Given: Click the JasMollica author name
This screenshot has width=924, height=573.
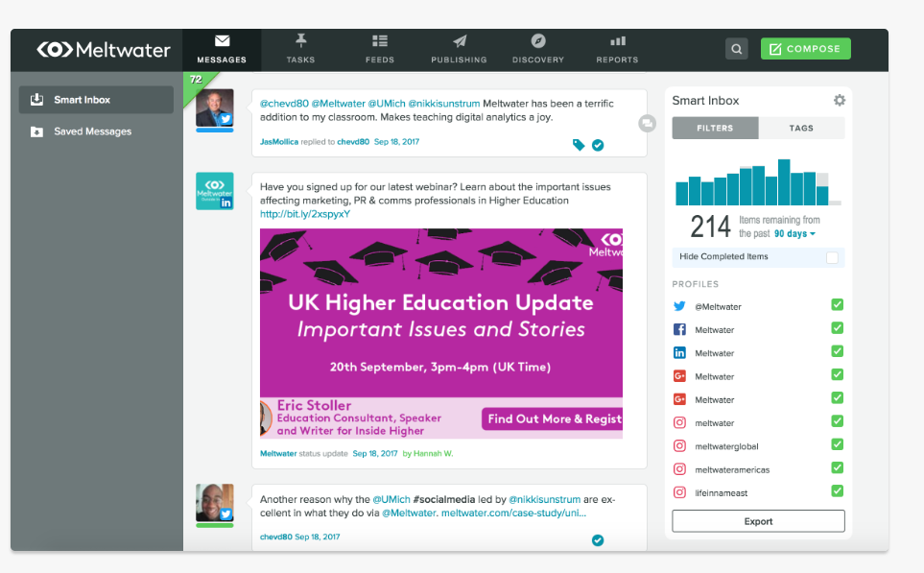Looking at the screenshot, I should (x=278, y=142).
